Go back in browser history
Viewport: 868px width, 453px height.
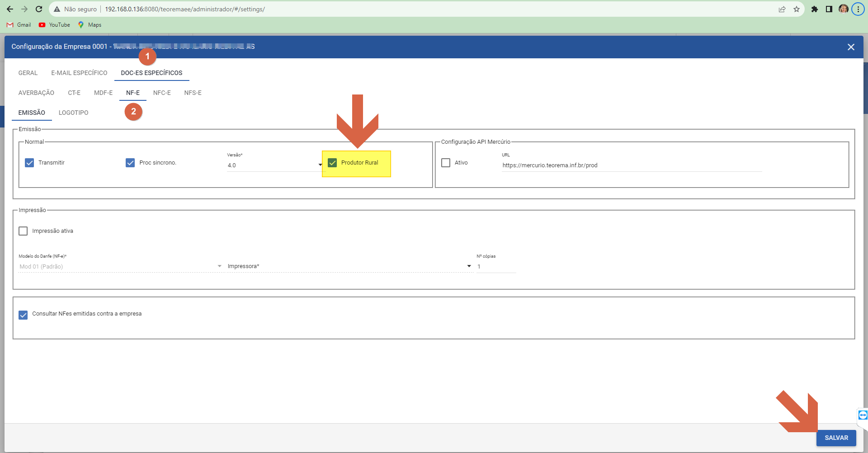click(10, 9)
